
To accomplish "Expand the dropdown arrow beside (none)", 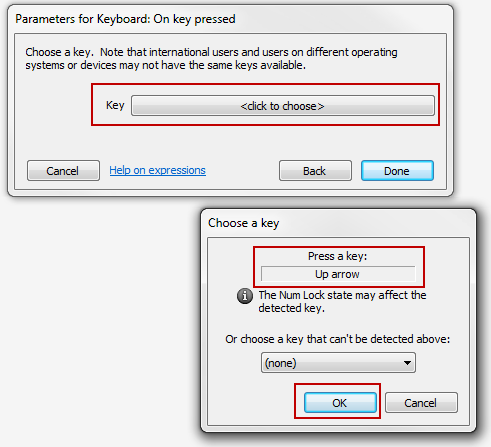I will coord(407,363).
